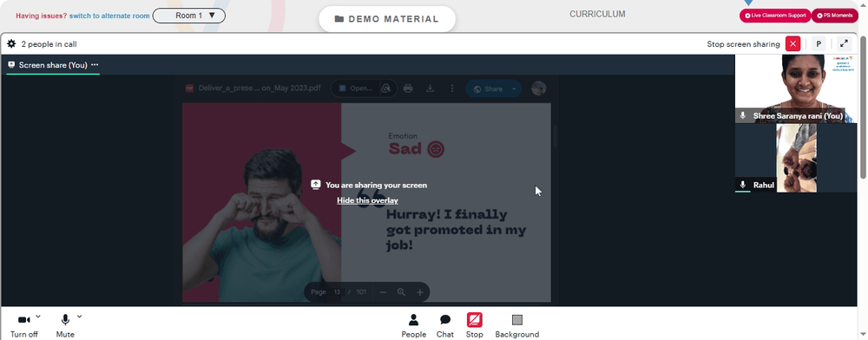
Task: Click the PDF file type icon
Action: [189, 88]
